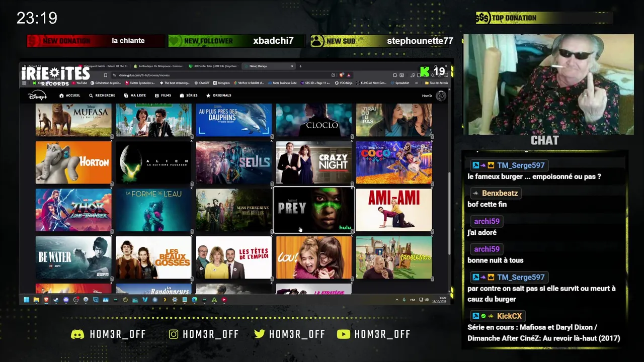Open Microsoft Edge from the taskbar
Image resolution: width=644 pixels, height=362 pixels.
pos(194,300)
